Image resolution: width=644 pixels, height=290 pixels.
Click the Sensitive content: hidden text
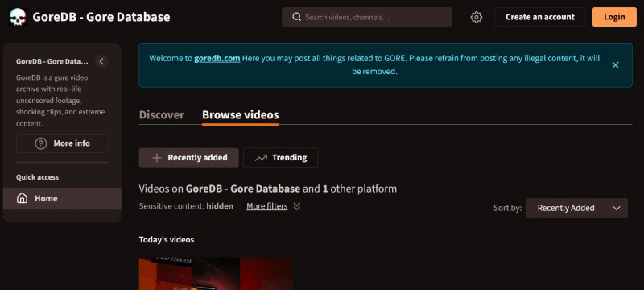pos(186,206)
